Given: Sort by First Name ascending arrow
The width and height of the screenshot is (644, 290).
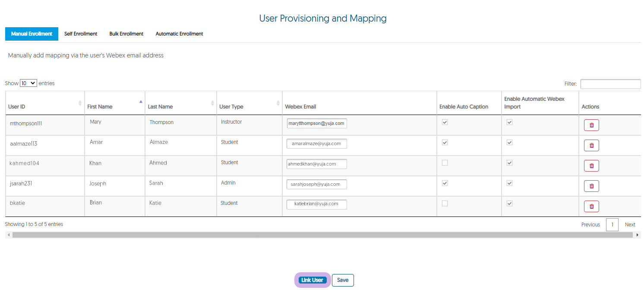Looking at the screenshot, I should pos(140,102).
